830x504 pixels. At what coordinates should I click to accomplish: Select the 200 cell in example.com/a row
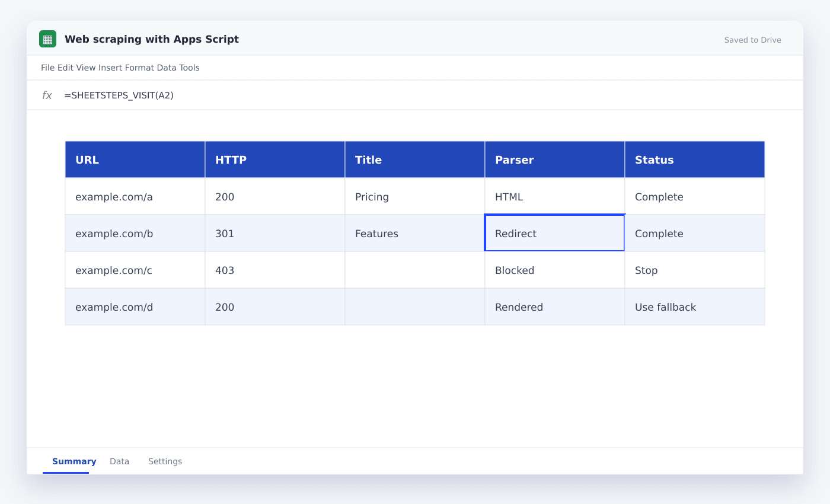click(275, 196)
